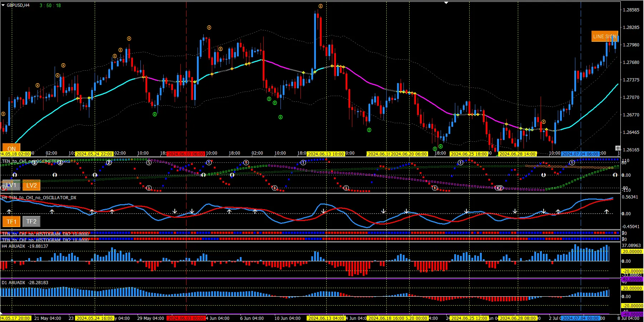Click the 2024.06.28 14:00 yellow time label
The height and width of the screenshot is (322, 644).
coord(517,154)
